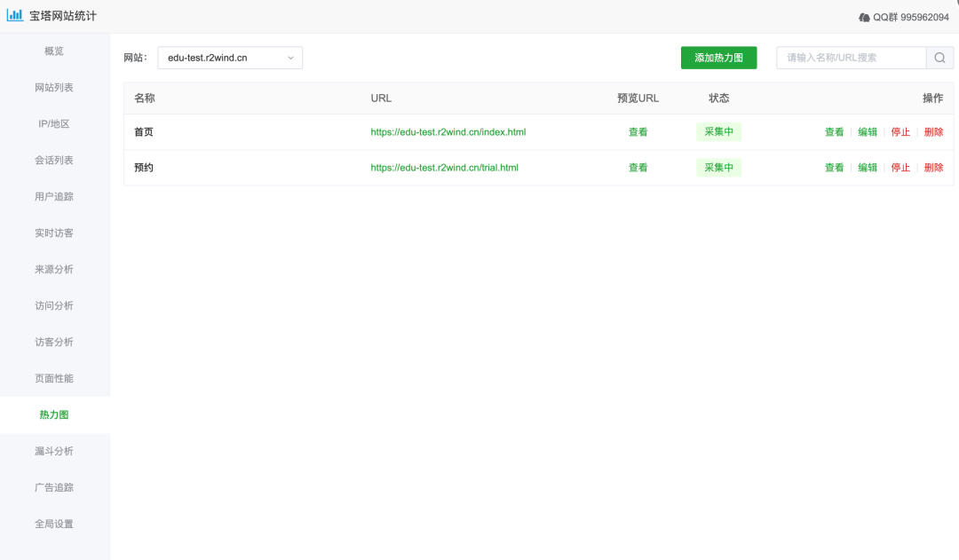The width and height of the screenshot is (959, 560).
Task: Click 停止 for the 首页 heatmap
Action: (900, 132)
